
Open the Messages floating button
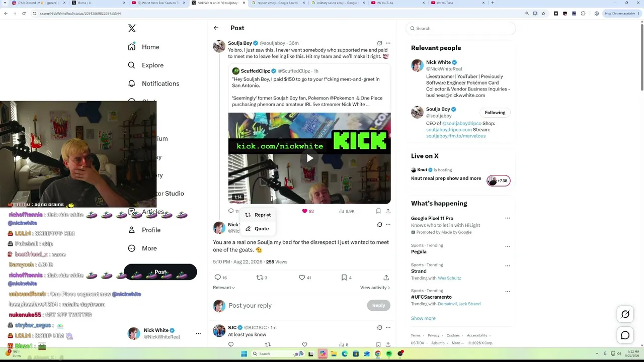point(625,335)
